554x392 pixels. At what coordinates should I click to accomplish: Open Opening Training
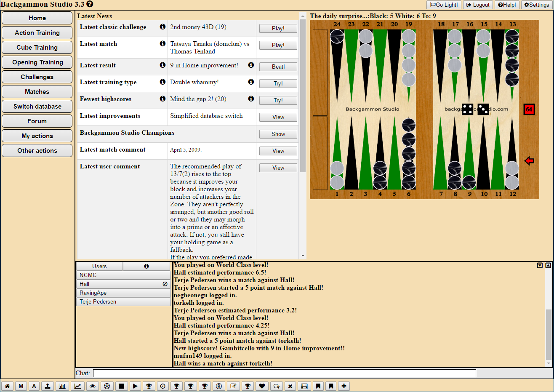(x=37, y=62)
